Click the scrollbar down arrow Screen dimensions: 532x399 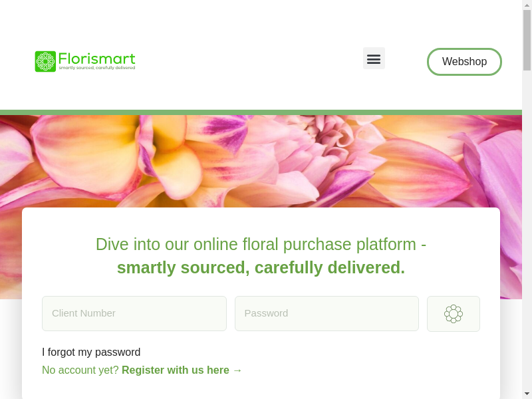pos(527,394)
